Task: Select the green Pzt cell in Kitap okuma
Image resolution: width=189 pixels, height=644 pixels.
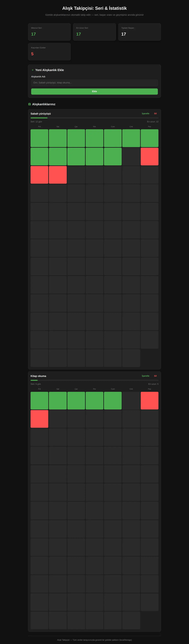Action: click(x=39, y=400)
